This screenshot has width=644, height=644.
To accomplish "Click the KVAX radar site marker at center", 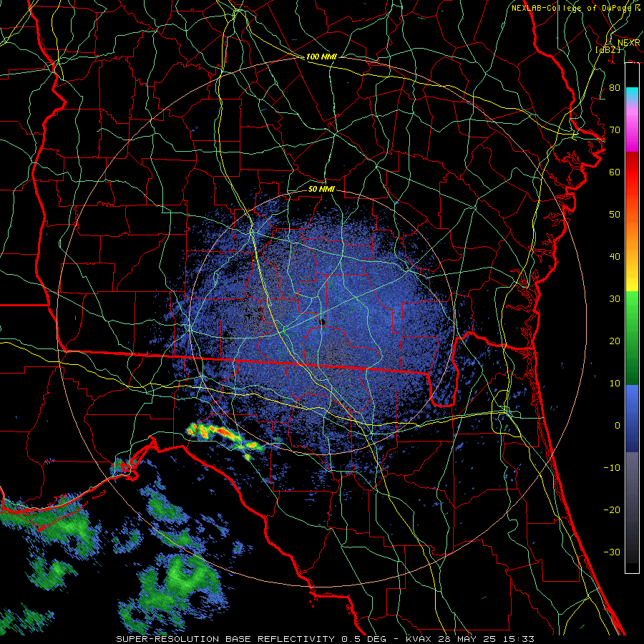I will [323, 323].
